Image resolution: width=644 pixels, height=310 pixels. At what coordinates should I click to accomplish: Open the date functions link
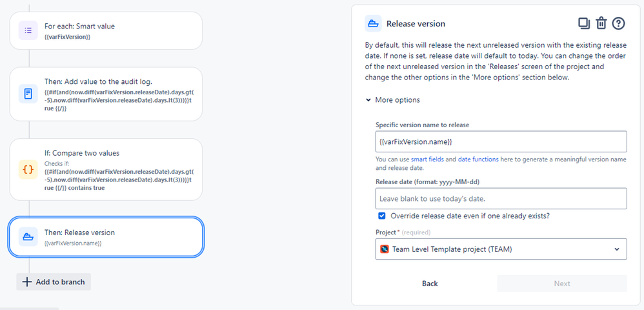(x=478, y=159)
